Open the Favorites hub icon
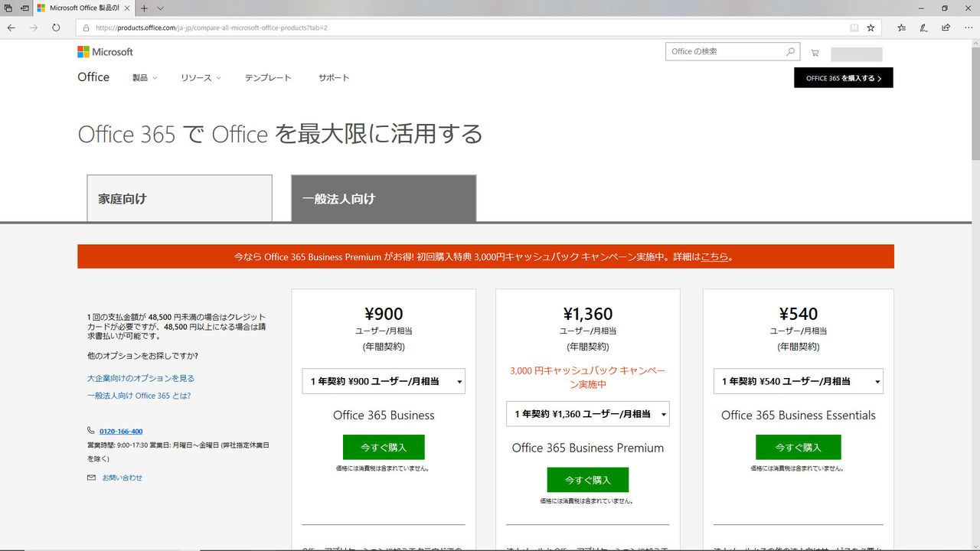 901,28
